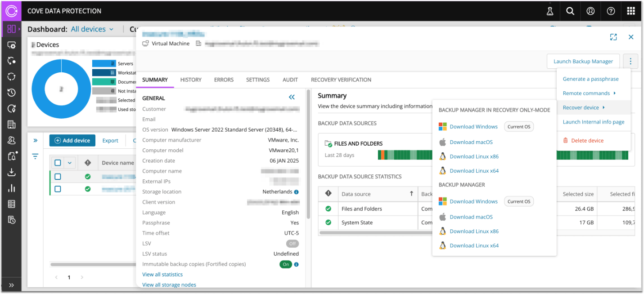The image size is (644, 294).
Task: Choose Launch Internal info page
Action: coord(593,122)
